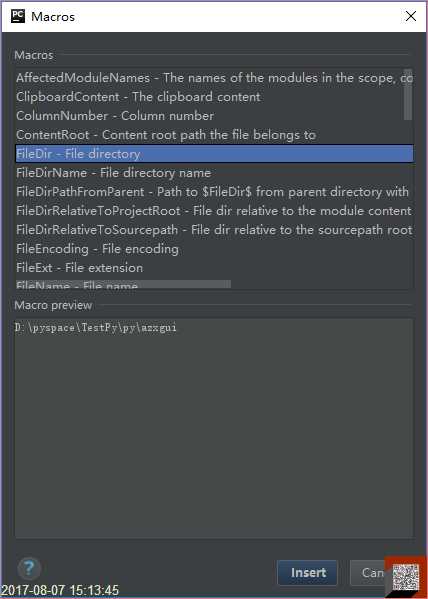Choose FileDirRelativeToProjectRoot from the list
Image resolution: width=428 pixels, height=599 pixels.
(214, 210)
